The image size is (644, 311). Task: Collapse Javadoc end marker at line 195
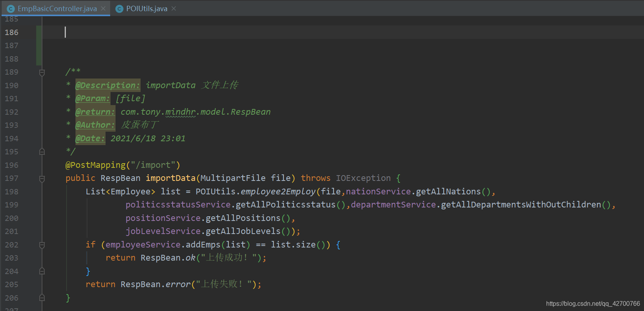[x=42, y=152]
